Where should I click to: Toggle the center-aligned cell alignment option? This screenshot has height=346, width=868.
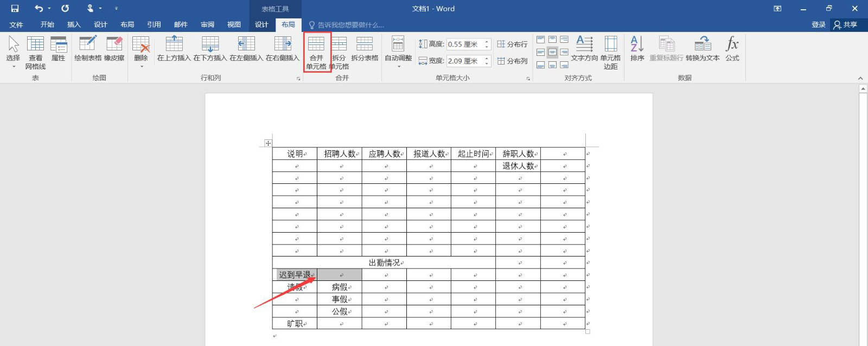point(552,52)
